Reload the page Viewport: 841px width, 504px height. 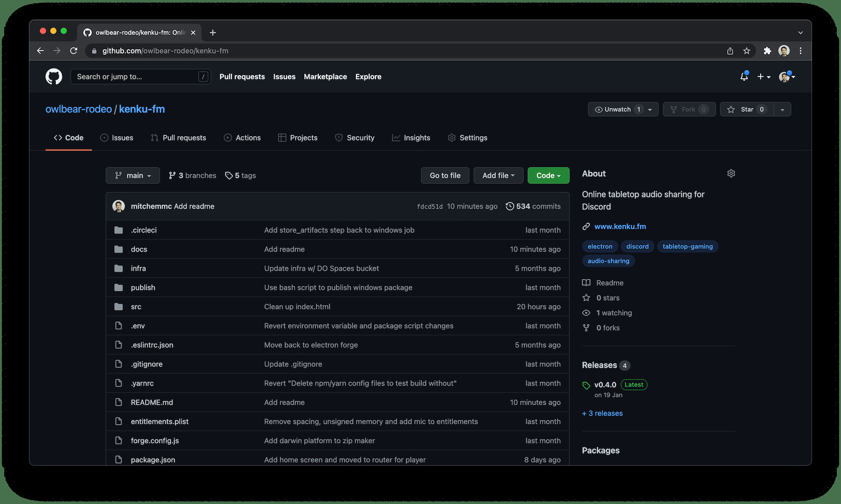pyautogui.click(x=74, y=51)
